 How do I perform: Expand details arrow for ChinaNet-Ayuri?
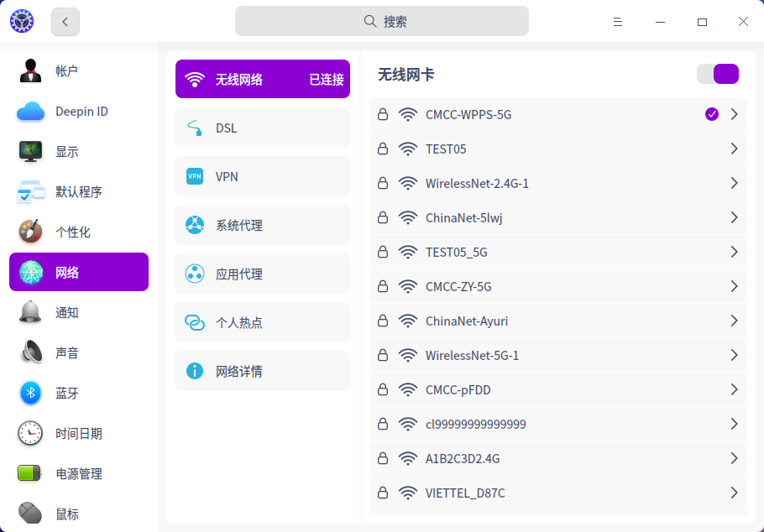point(735,321)
